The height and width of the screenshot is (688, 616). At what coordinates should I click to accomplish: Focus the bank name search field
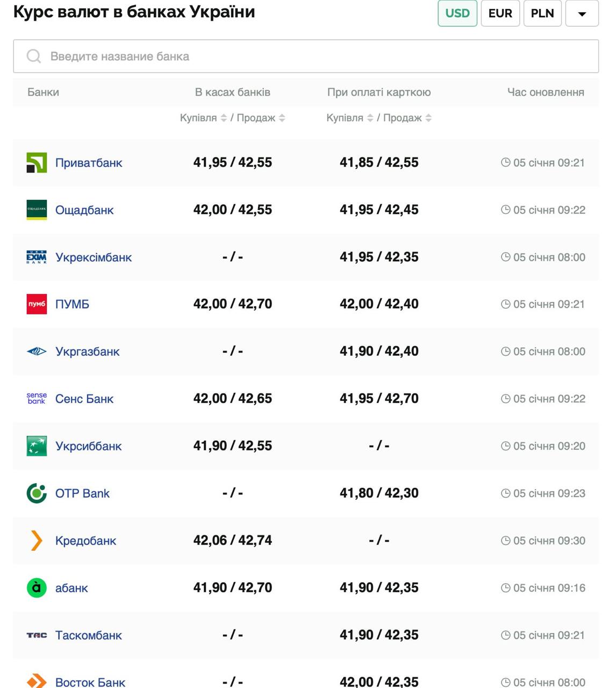point(306,56)
